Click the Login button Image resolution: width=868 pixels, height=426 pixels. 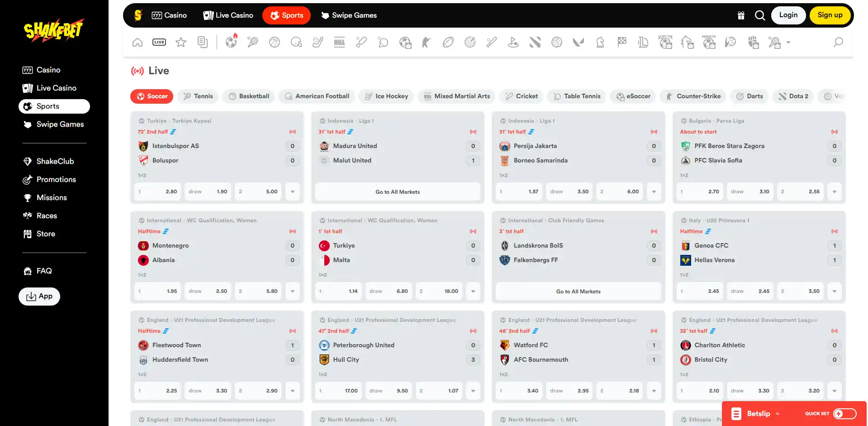click(x=788, y=15)
